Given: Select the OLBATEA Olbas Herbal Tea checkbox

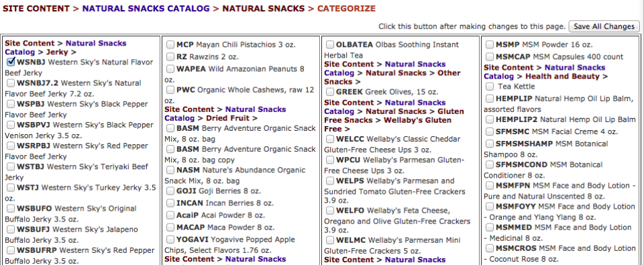Looking at the screenshot, I should point(330,44).
